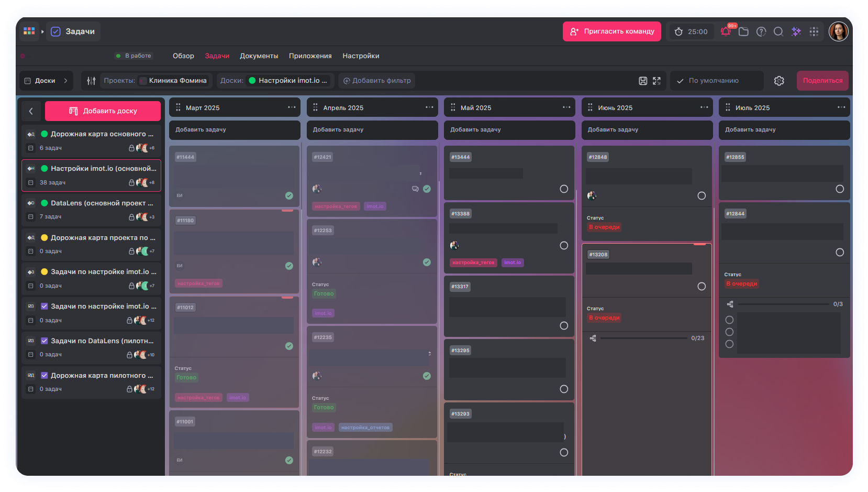Open the folder icon in top bar
Screen dimensions: 868x492
(x=743, y=31)
